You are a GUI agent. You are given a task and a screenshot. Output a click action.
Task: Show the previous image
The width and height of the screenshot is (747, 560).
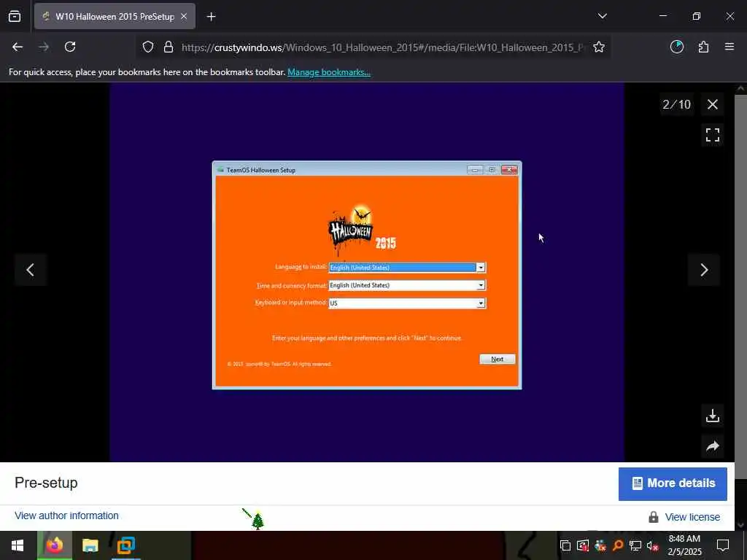click(31, 270)
